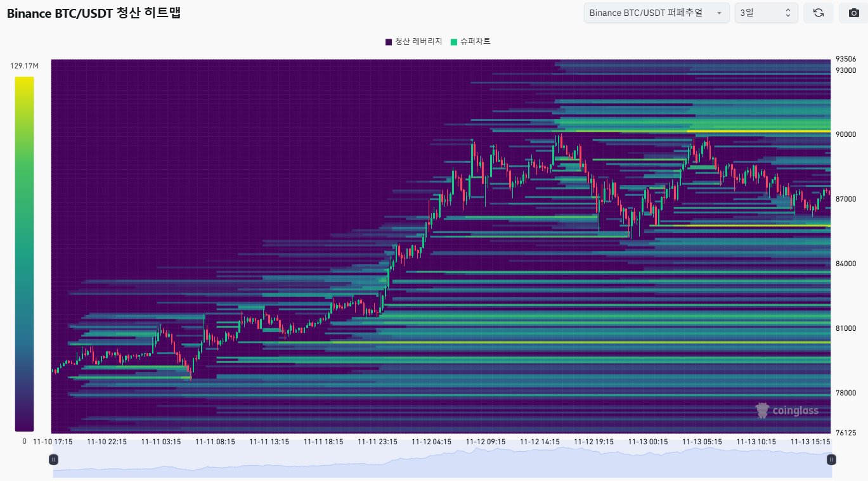
Task: Take a chart snapshot with the camera icon
Action: 853,13
